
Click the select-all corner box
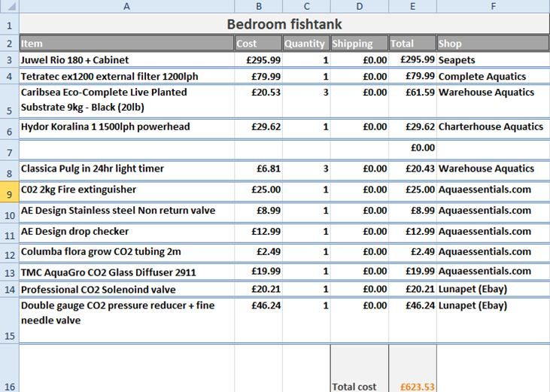9,6
